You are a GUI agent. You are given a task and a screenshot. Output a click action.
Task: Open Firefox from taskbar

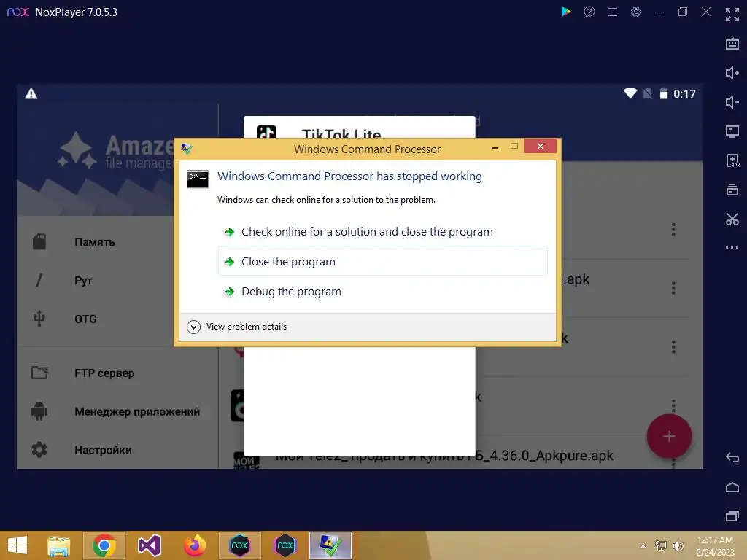point(194,545)
